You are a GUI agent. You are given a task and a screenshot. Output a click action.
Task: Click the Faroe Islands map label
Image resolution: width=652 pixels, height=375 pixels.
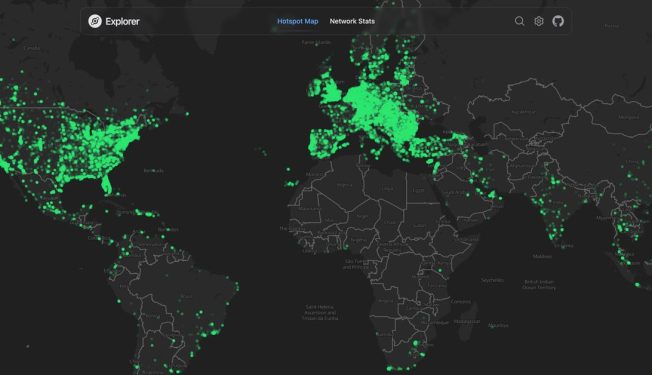316,42
